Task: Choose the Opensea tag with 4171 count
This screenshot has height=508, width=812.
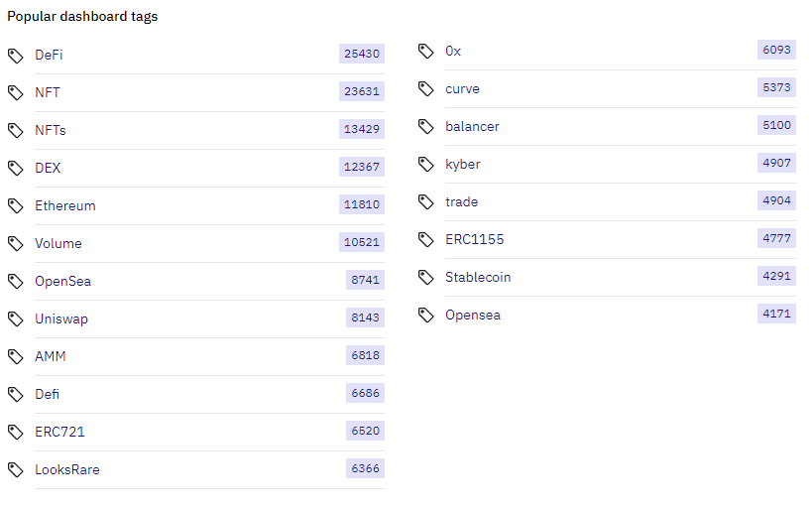Action: click(473, 316)
